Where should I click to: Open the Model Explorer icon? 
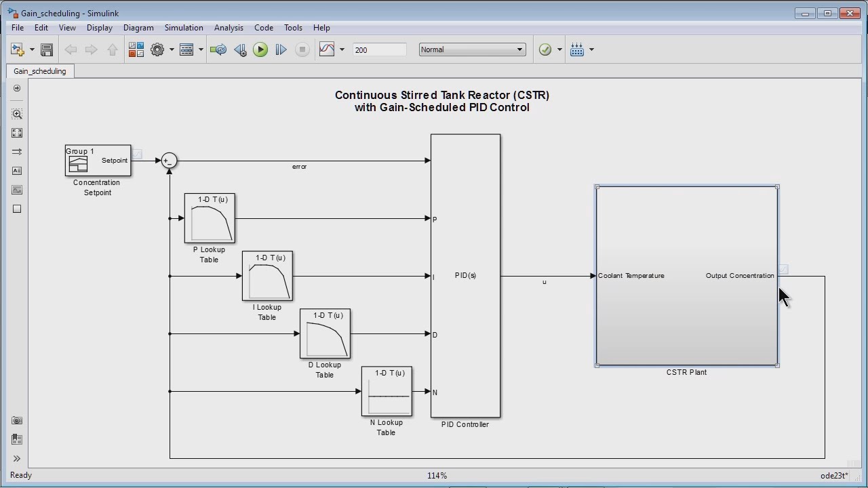click(186, 49)
